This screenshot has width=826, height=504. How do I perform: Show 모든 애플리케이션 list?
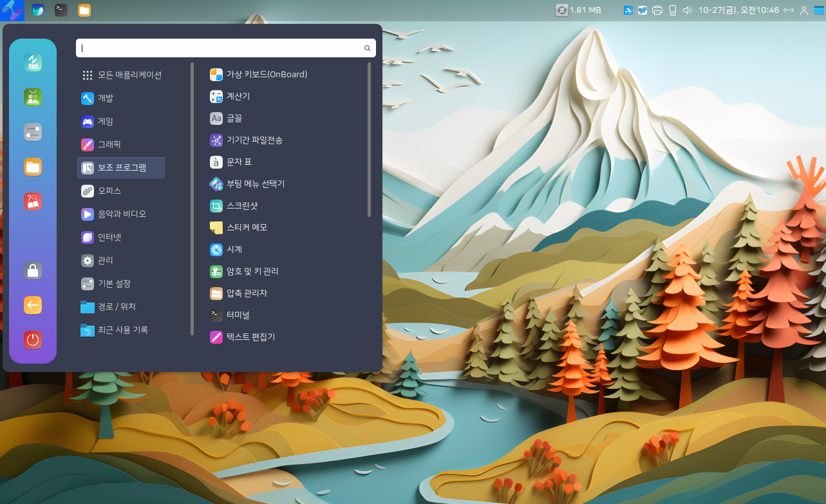129,75
